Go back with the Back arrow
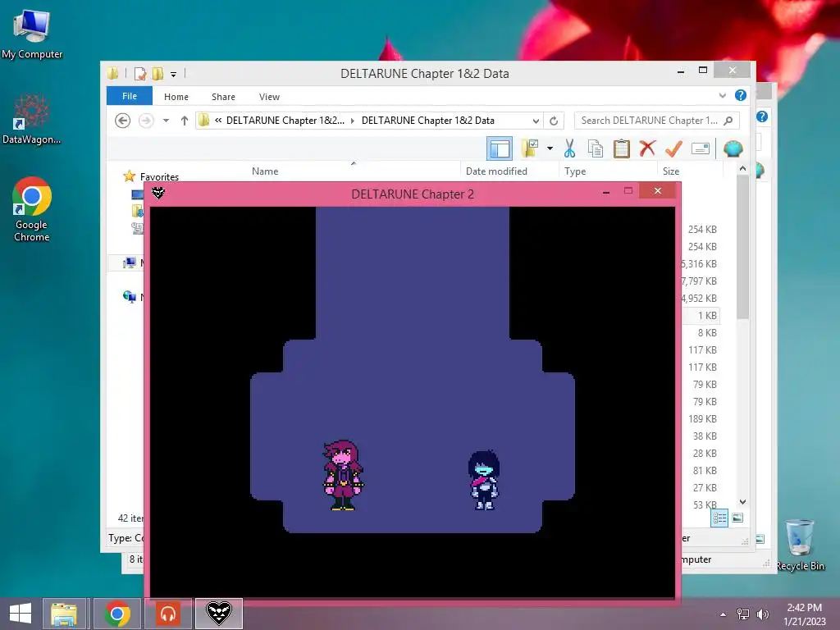The image size is (840, 630). coord(123,121)
